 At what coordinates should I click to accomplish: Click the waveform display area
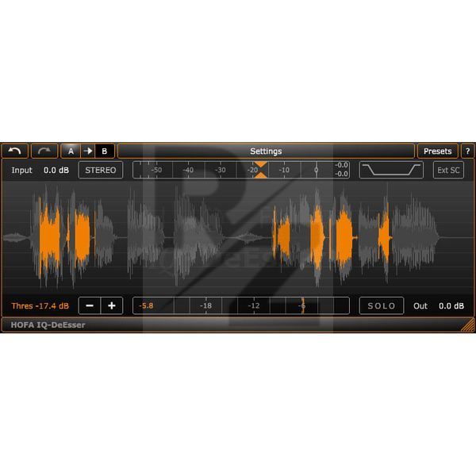[x=238, y=237]
